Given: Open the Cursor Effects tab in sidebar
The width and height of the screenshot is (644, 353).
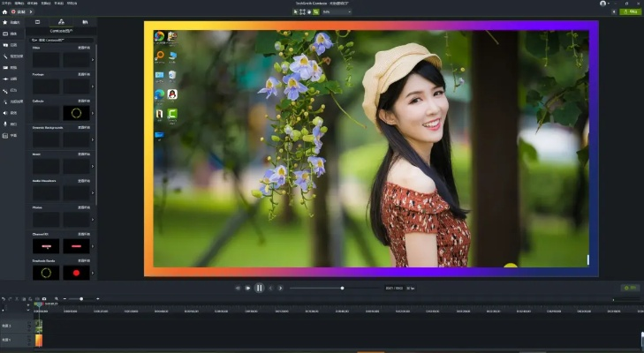Looking at the screenshot, I should click(11, 101).
